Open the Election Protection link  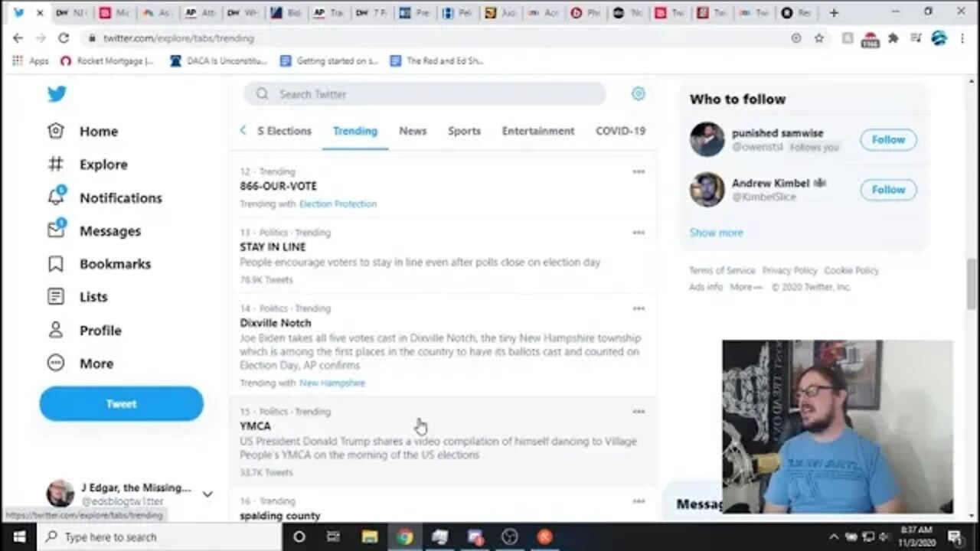coord(338,204)
